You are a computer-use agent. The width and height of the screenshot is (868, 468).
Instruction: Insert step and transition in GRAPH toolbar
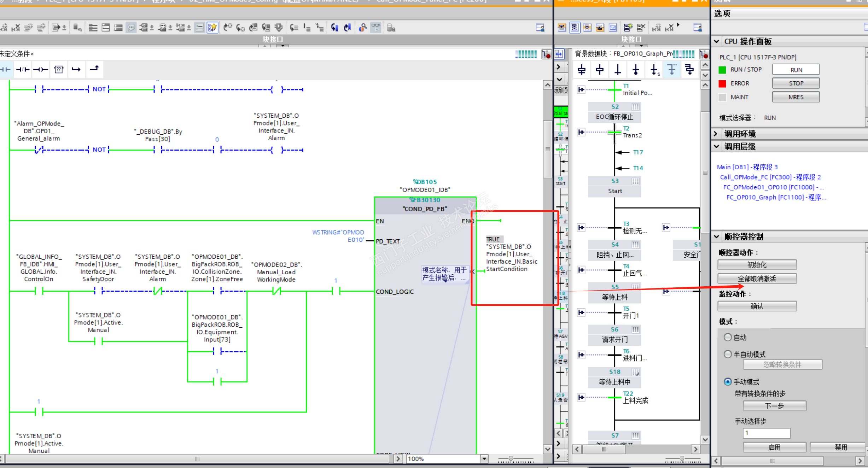[582, 70]
